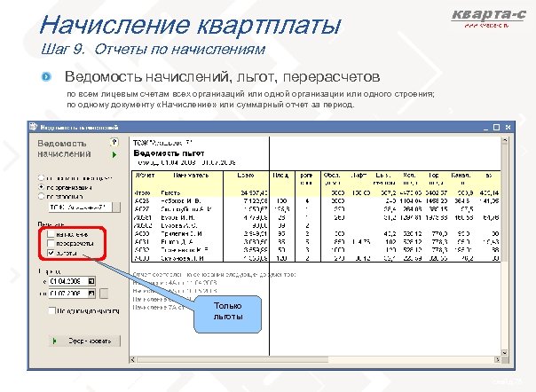Click the cell with value 7 122,08
This screenshot has height=392, width=536.
(x=256, y=201)
